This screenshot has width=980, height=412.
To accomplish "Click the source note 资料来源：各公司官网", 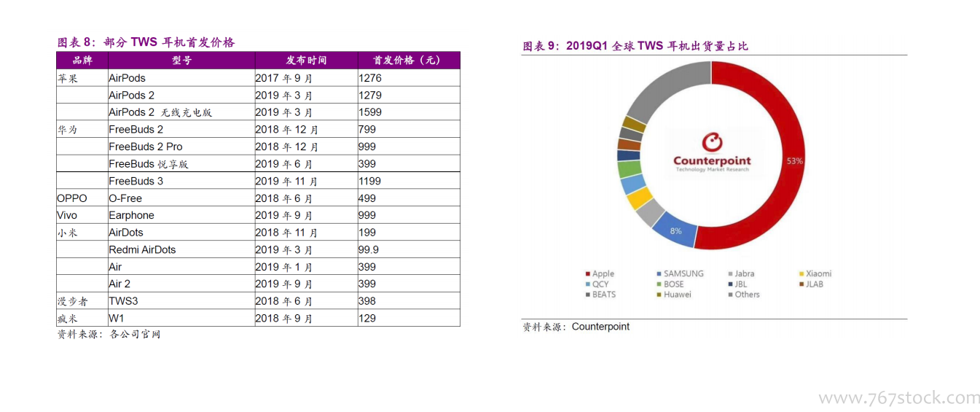I will (x=109, y=335).
